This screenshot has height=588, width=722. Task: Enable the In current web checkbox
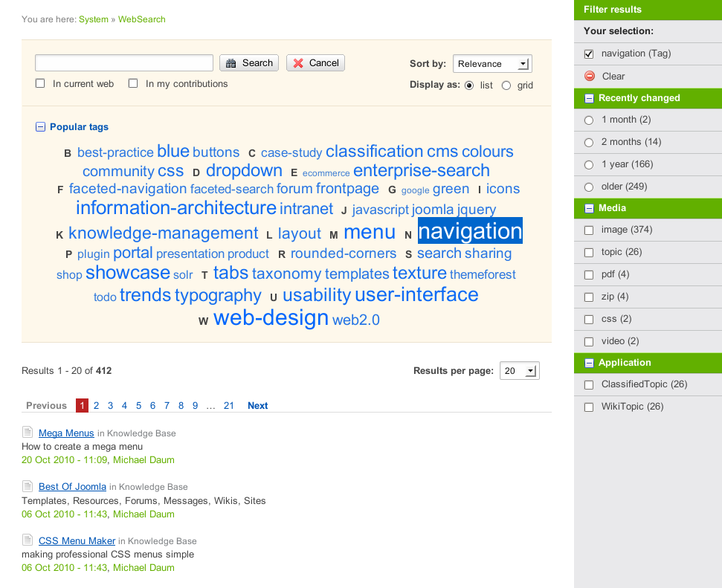point(41,84)
